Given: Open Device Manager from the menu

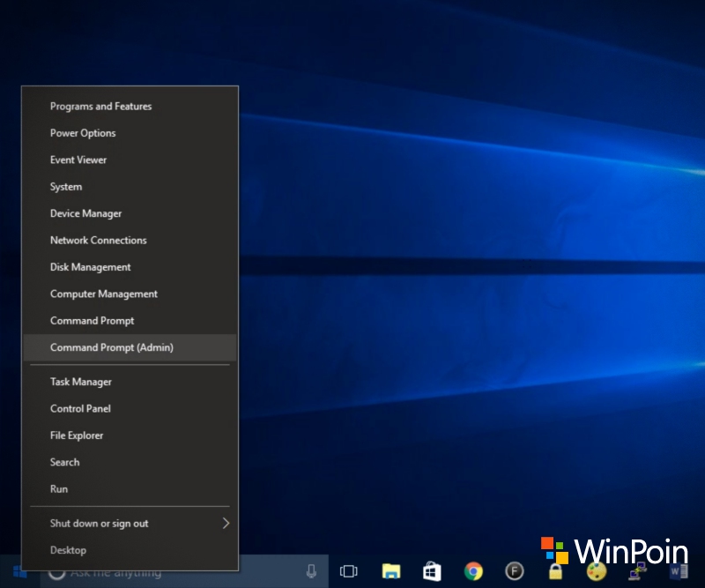Looking at the screenshot, I should pos(85,213).
